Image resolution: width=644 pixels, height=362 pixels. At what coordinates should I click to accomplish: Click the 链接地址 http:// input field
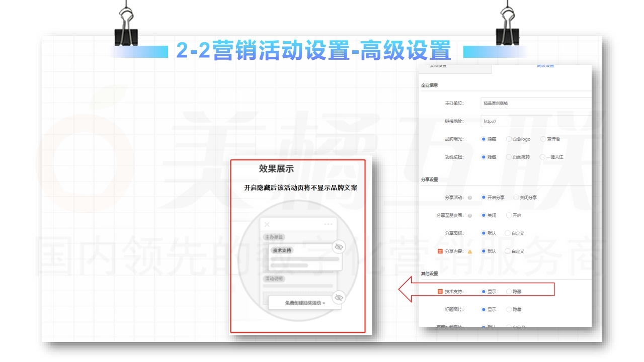tap(536, 121)
